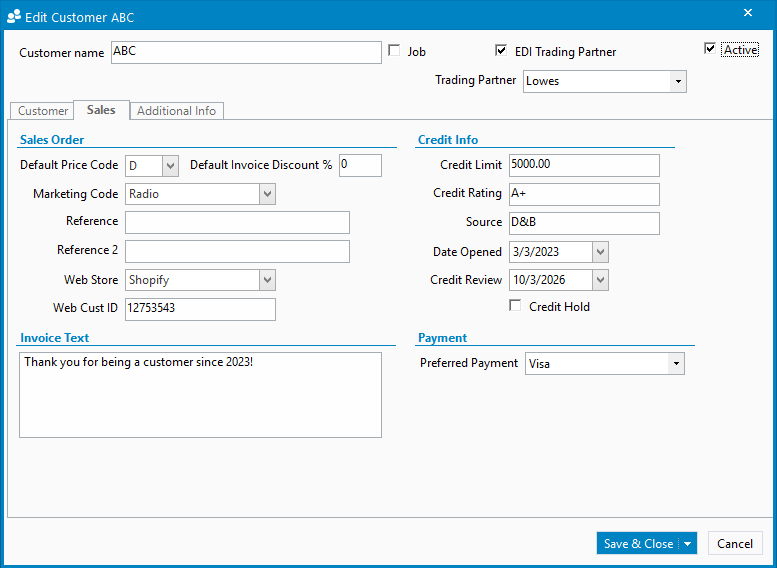Click the Invoice Text box
The image size is (777, 568).
(200, 394)
